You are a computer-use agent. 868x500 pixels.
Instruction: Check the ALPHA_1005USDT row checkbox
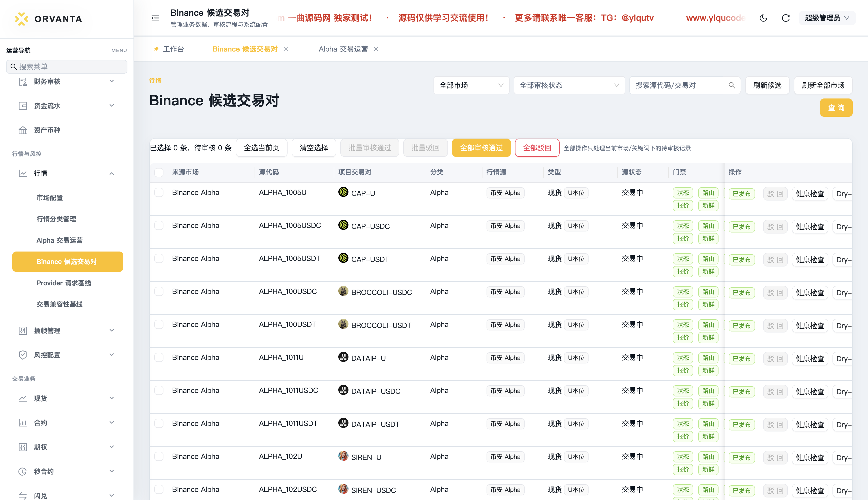point(159,258)
